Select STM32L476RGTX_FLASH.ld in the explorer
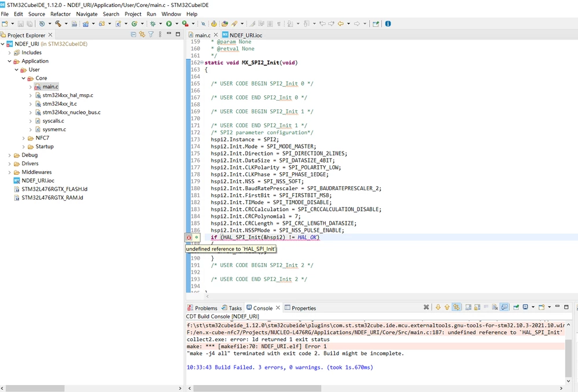Image resolution: width=578 pixels, height=392 pixels. [54, 189]
